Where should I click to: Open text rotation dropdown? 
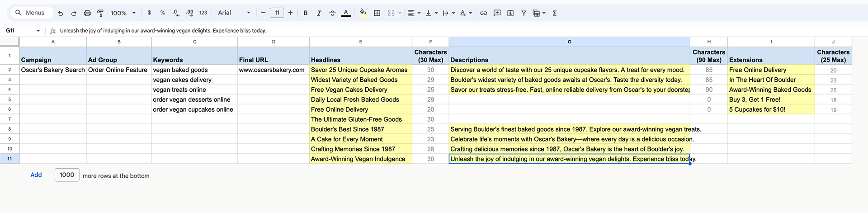466,13
